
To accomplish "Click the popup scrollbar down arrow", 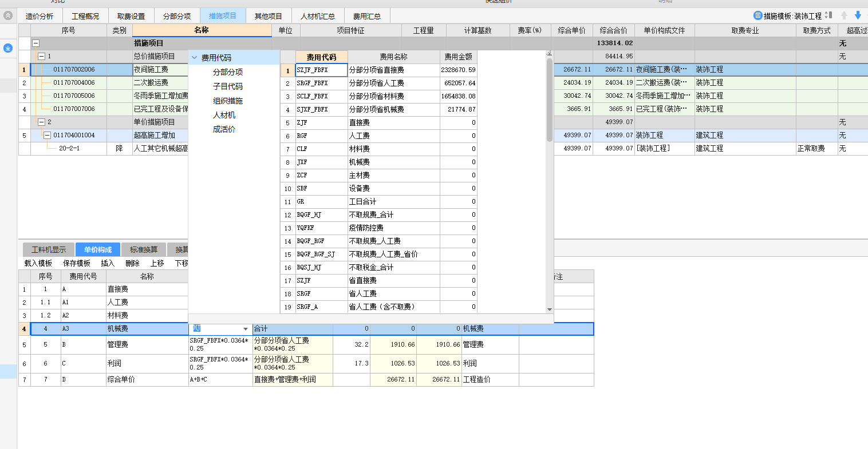I will pyautogui.click(x=550, y=309).
